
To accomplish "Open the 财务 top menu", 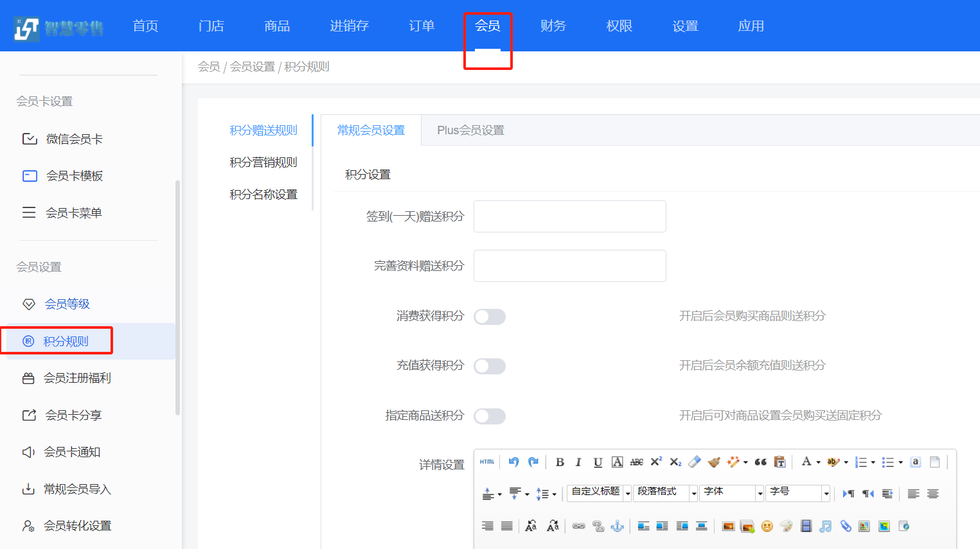I will click(x=553, y=26).
